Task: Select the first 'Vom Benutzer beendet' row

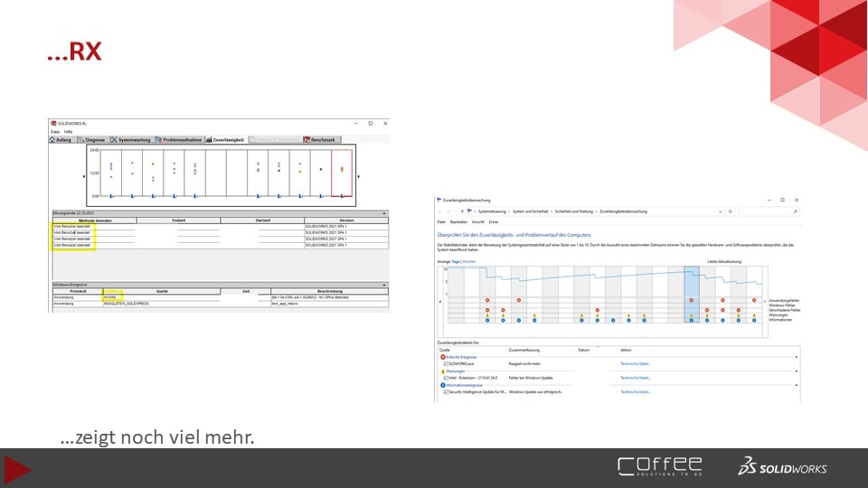Action: [x=221, y=226]
